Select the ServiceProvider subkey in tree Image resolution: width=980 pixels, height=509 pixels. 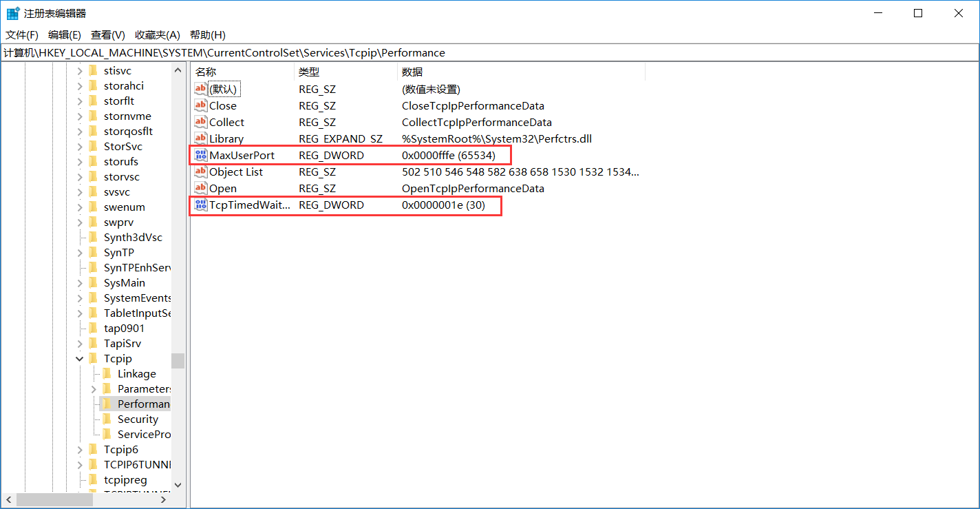(x=144, y=434)
